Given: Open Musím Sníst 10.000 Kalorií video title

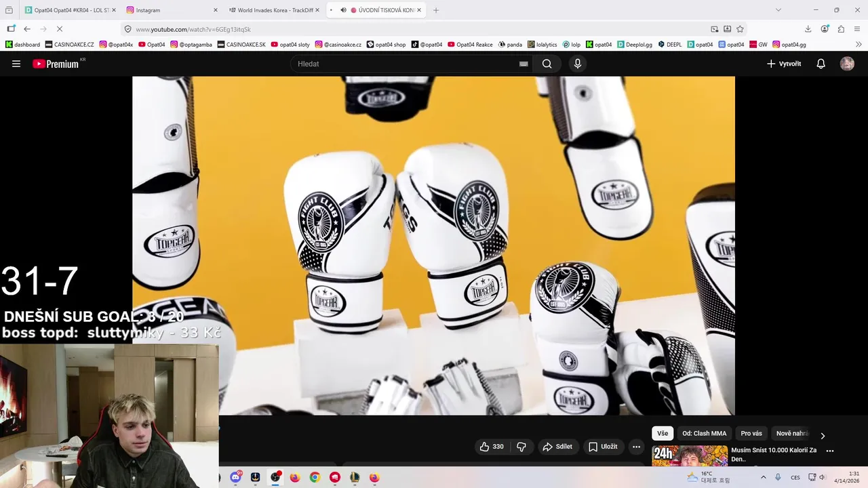Looking at the screenshot, I should 774,454.
